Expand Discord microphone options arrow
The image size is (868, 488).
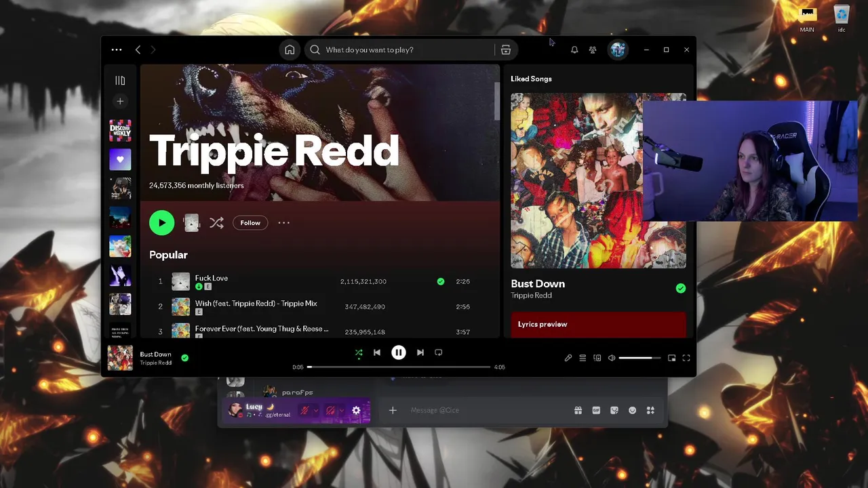[316, 411]
